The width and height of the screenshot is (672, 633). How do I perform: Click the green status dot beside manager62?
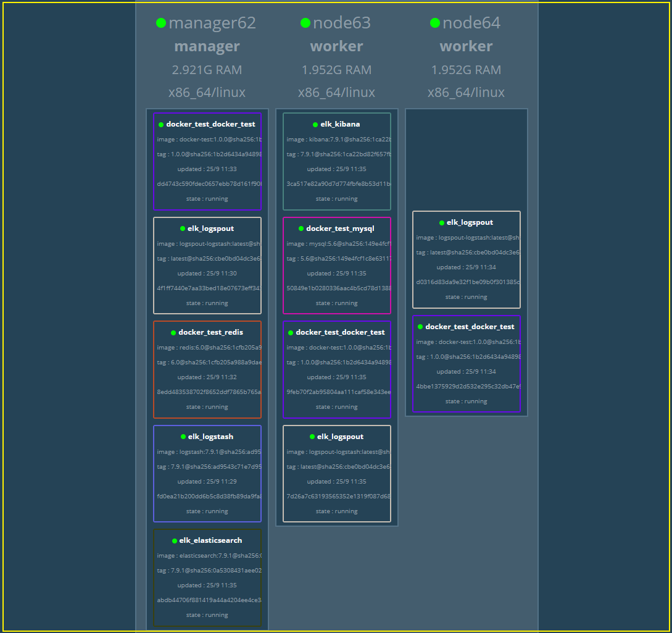tap(161, 23)
